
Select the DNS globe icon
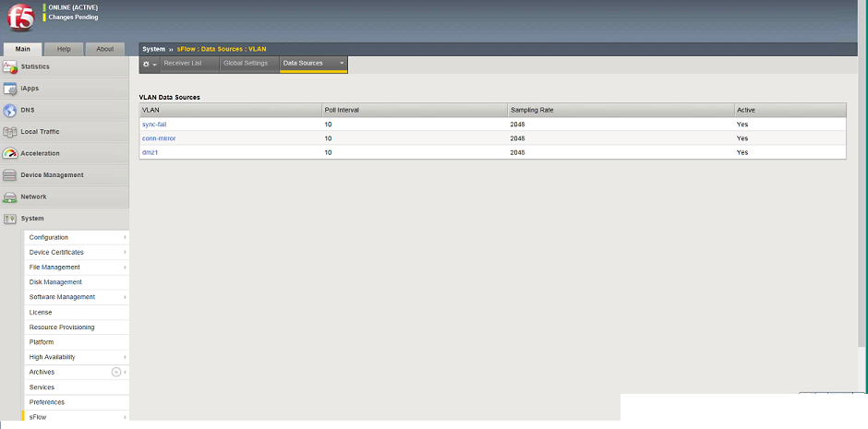click(x=10, y=110)
